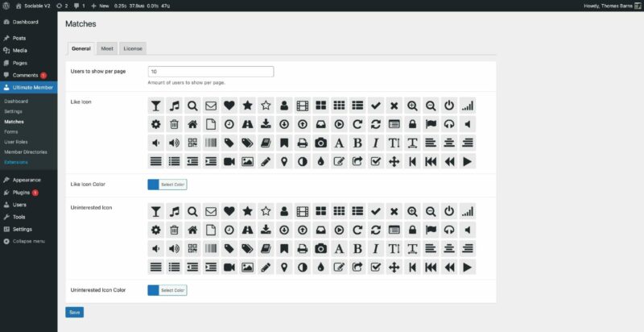Pick the bookmark in Uninterested Icon grid
644x332 pixels.
(x=284, y=248)
